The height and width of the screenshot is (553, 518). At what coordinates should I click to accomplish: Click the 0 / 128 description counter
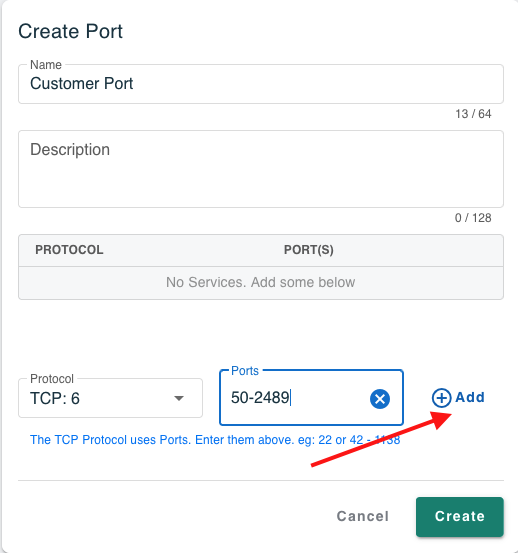tap(473, 218)
